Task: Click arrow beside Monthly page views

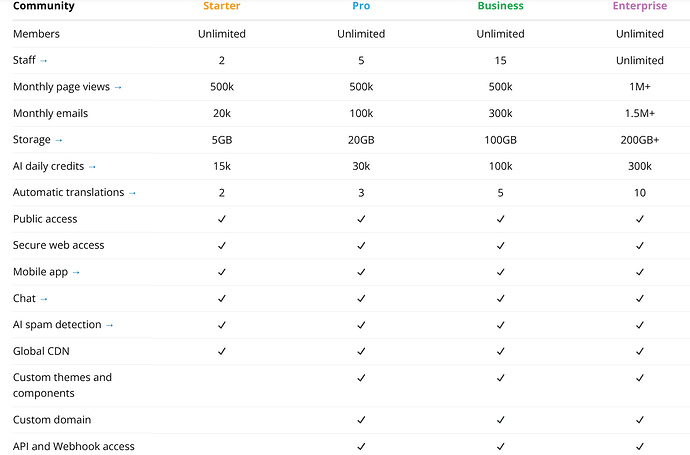Action: tap(118, 87)
